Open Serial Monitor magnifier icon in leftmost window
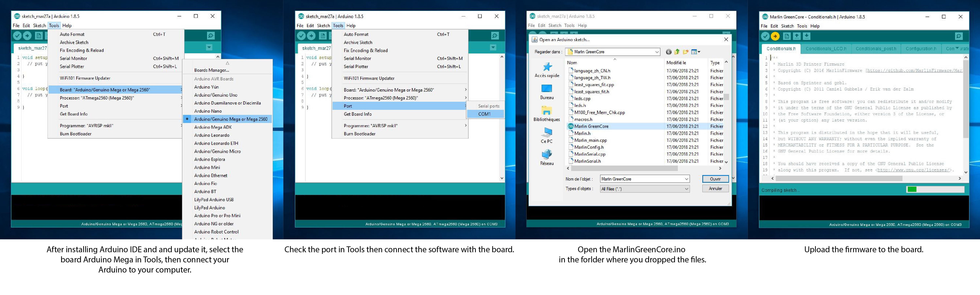Screen dimensions: 980x295 [211, 36]
